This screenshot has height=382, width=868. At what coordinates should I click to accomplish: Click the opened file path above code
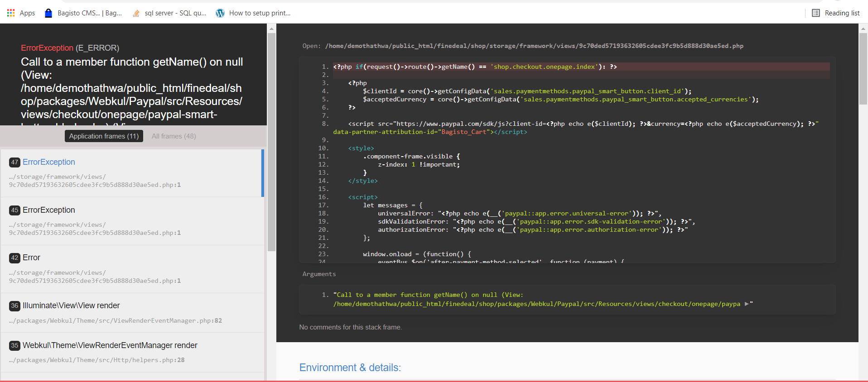pos(534,46)
